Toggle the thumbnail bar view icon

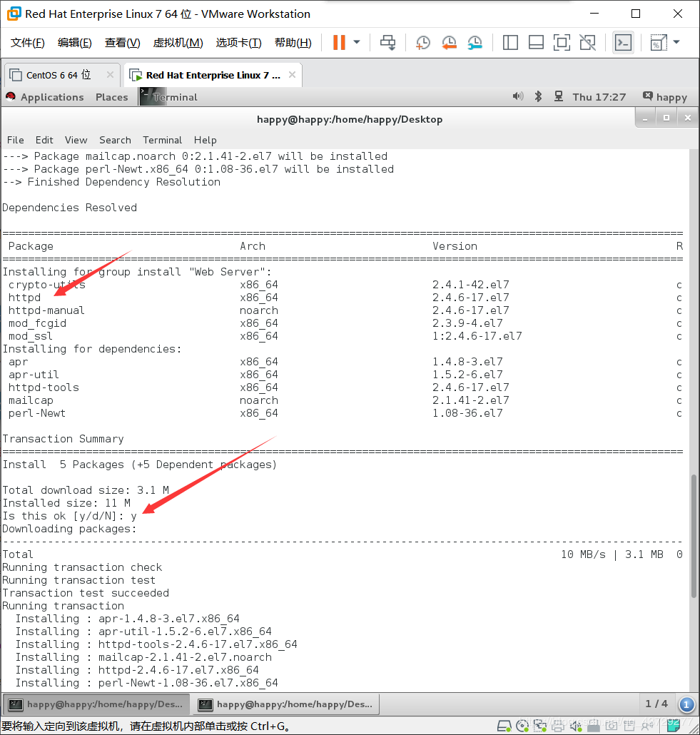(536, 43)
